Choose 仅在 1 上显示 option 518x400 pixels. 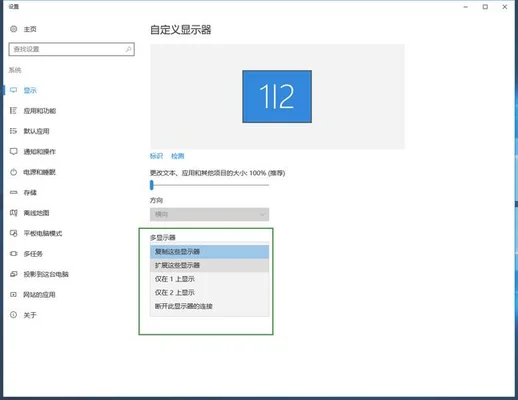pyautogui.click(x=209, y=279)
